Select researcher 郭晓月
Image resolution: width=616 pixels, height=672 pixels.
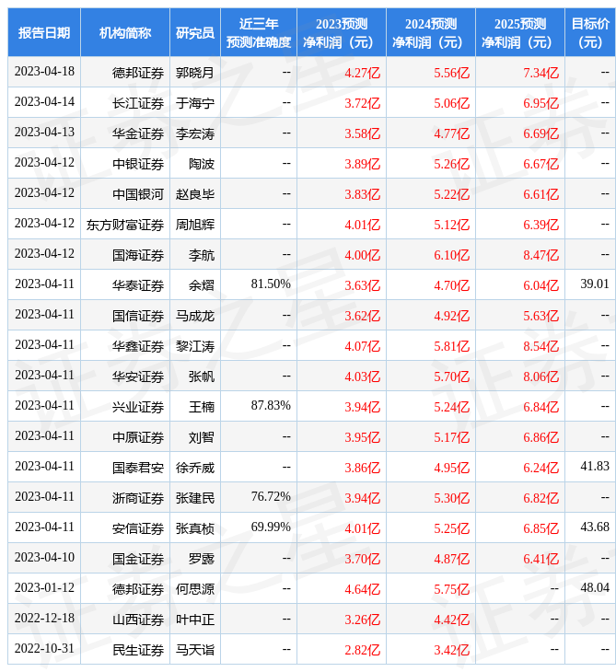[x=195, y=73]
